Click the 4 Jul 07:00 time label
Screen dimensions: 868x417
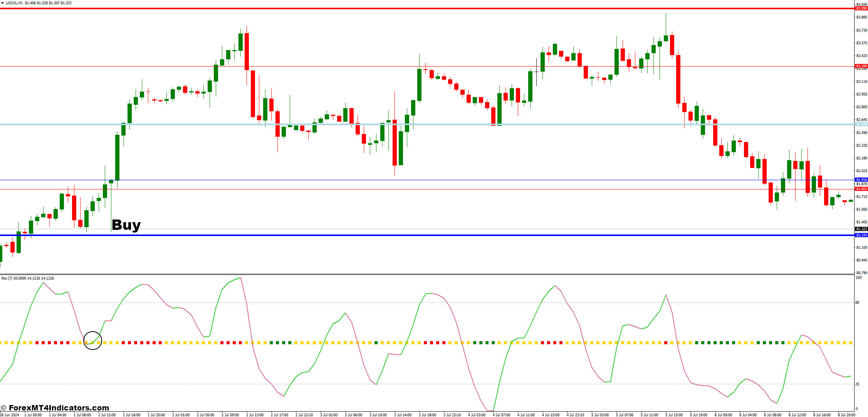(x=502, y=415)
